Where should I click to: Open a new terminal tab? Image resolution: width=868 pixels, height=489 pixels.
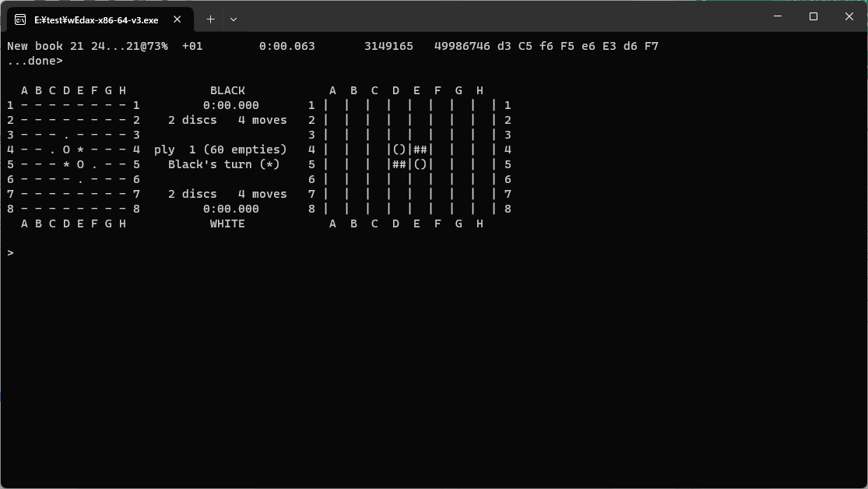210,19
